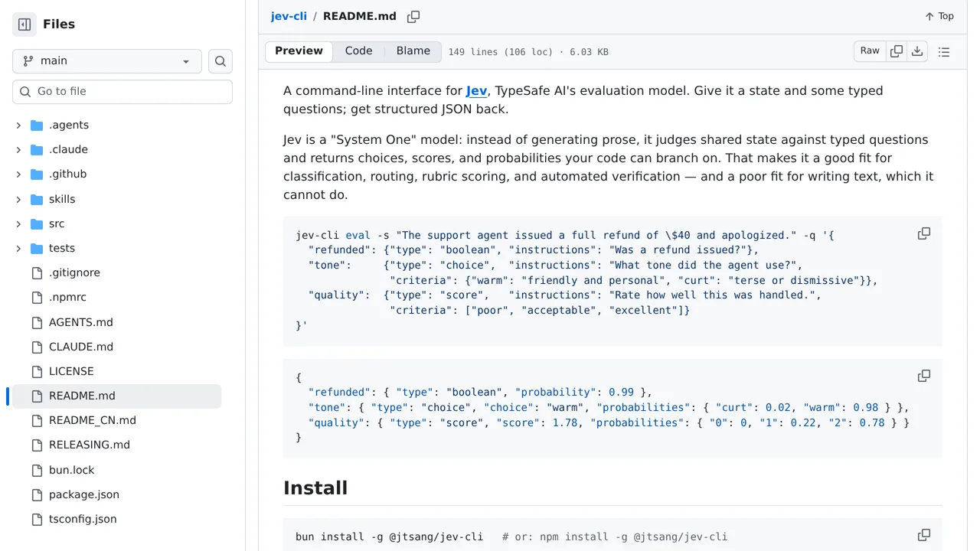This screenshot has height=551, width=980.
Task: Open the AGENTS.md file
Action: click(80, 322)
